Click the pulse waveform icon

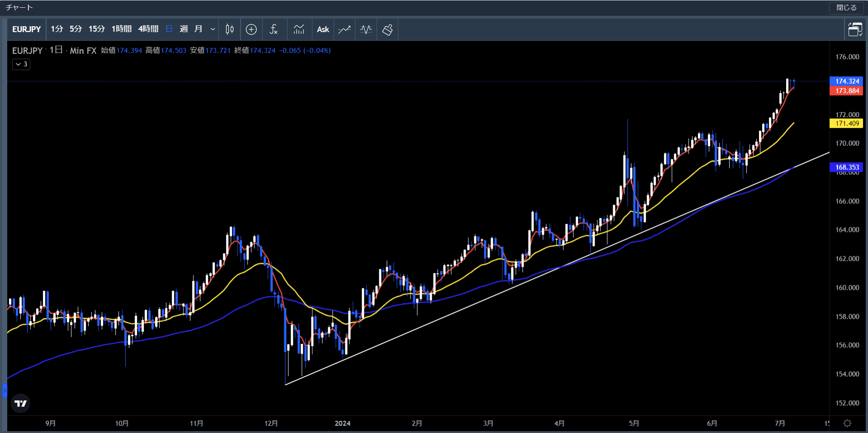pyautogui.click(x=366, y=29)
